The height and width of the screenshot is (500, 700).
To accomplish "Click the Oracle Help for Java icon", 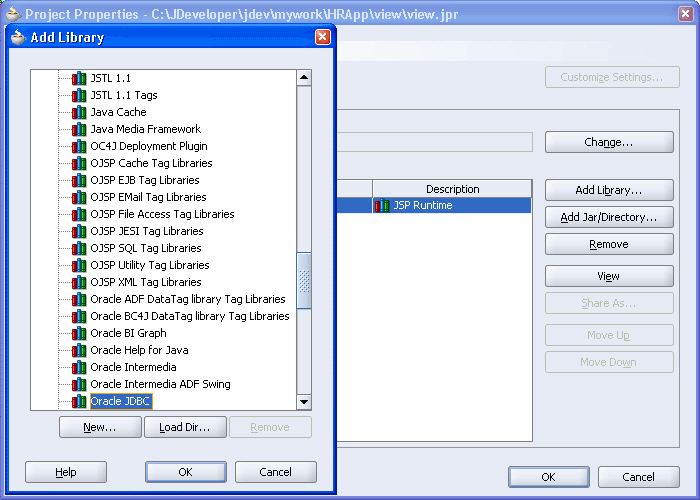I will 79,350.
